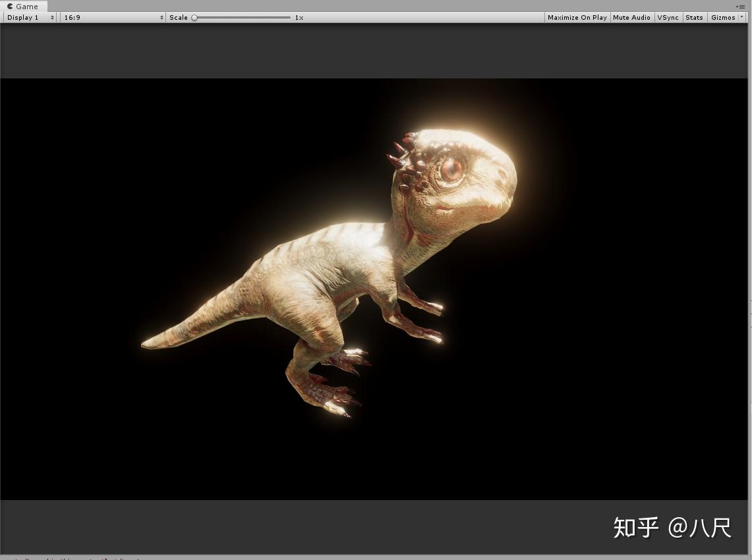Enable VSync
Image resolution: width=752 pixels, height=560 pixels.
tap(668, 17)
